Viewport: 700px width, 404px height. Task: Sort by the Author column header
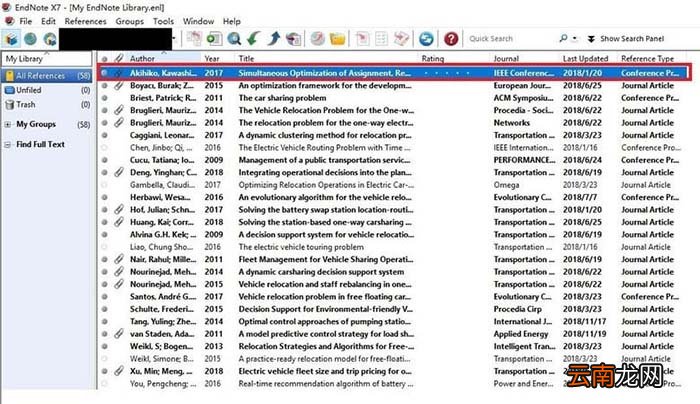(163, 58)
